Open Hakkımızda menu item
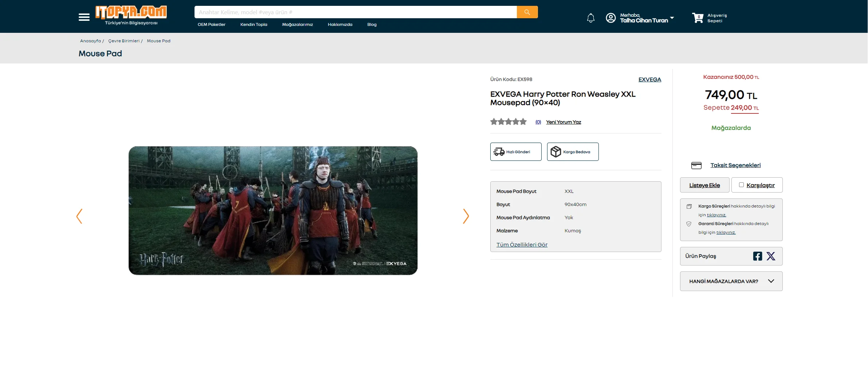 340,24
